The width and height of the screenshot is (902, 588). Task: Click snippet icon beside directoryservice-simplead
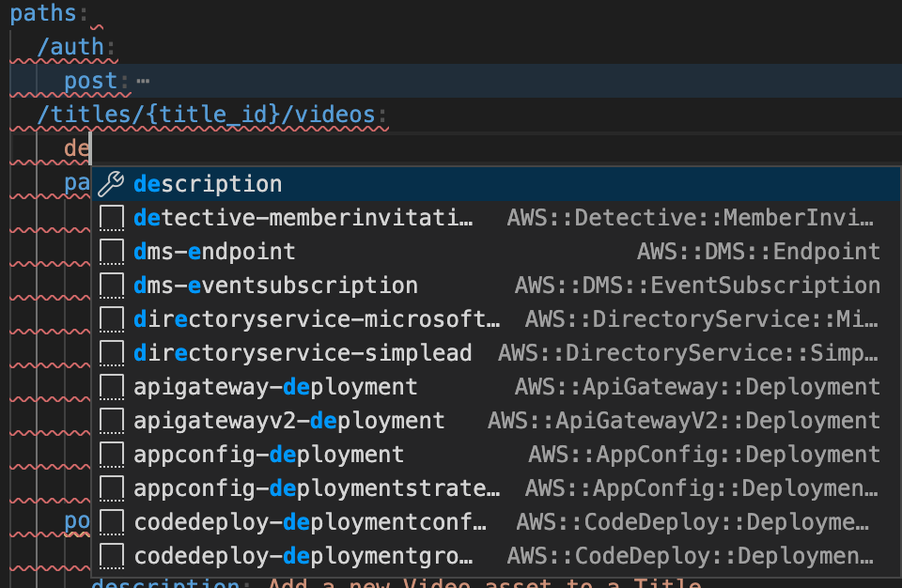coord(112,353)
